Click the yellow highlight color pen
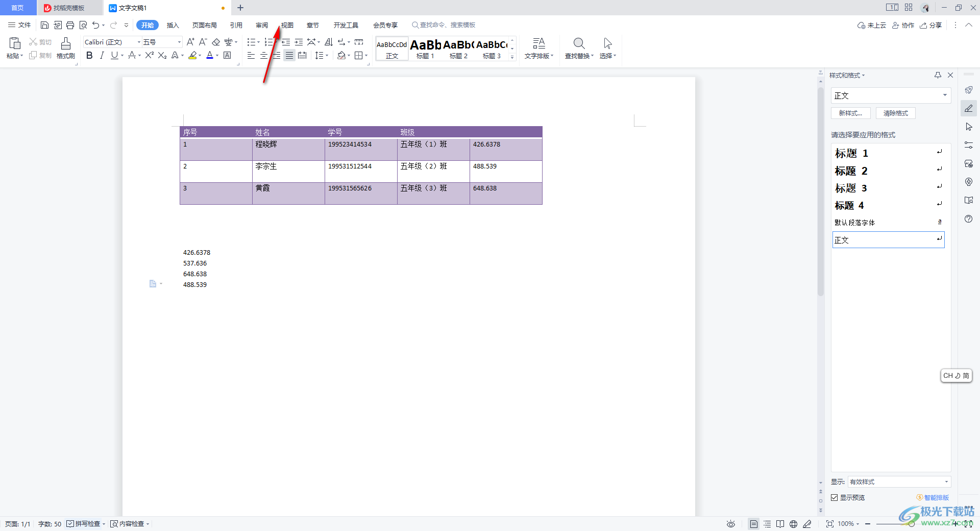 point(192,55)
